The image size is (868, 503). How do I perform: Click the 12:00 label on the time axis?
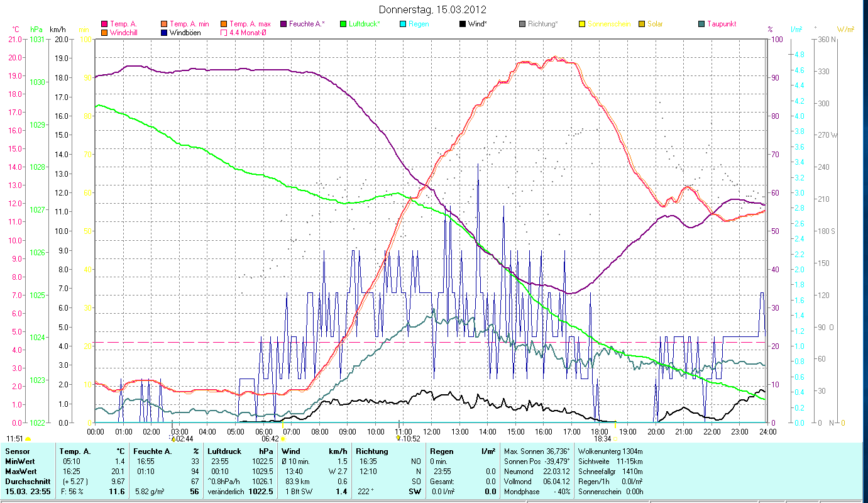[x=432, y=431]
